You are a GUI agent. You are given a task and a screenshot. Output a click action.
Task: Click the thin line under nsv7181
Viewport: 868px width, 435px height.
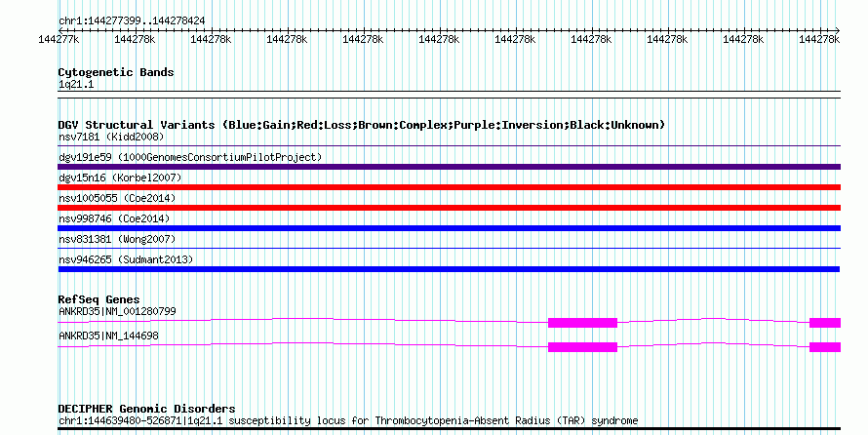449,146
